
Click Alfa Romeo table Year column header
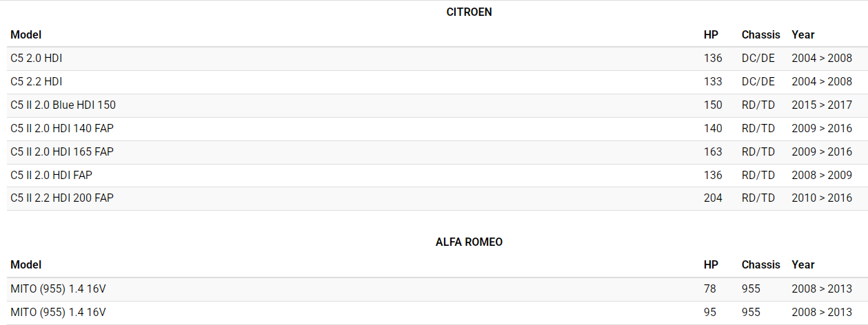803,265
